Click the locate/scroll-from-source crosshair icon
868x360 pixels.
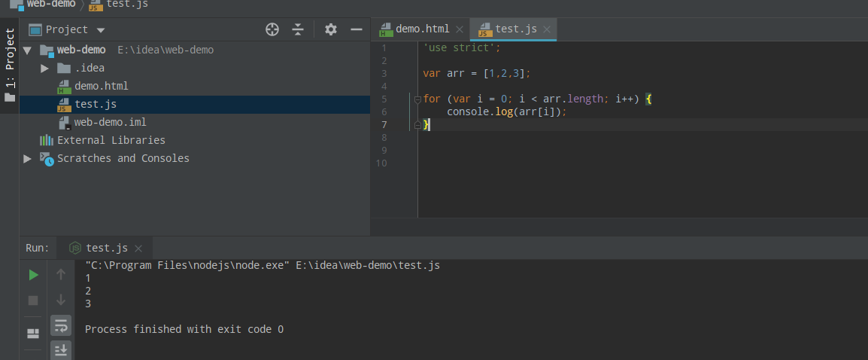272,29
